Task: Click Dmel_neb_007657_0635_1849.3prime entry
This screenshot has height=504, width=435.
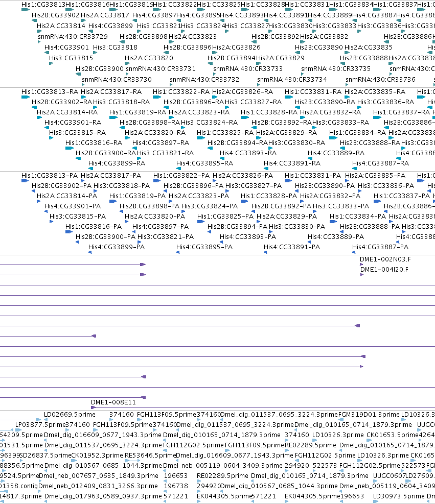Action: click(99, 475)
